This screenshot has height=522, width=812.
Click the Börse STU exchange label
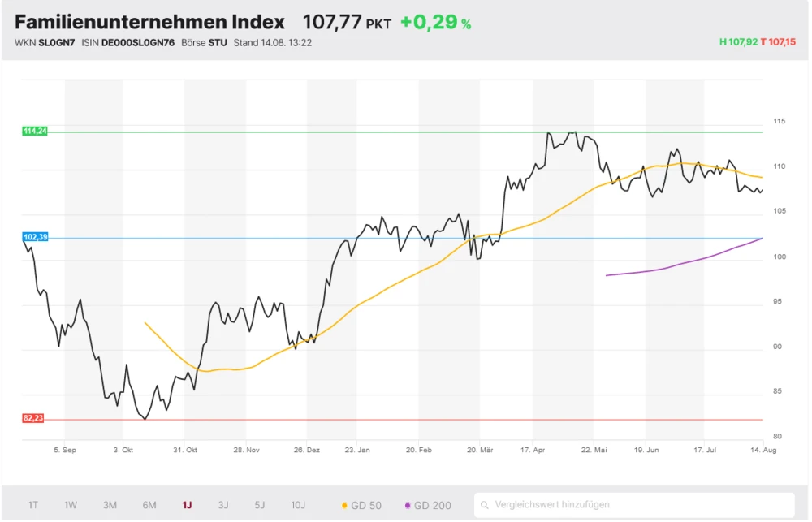(204, 42)
